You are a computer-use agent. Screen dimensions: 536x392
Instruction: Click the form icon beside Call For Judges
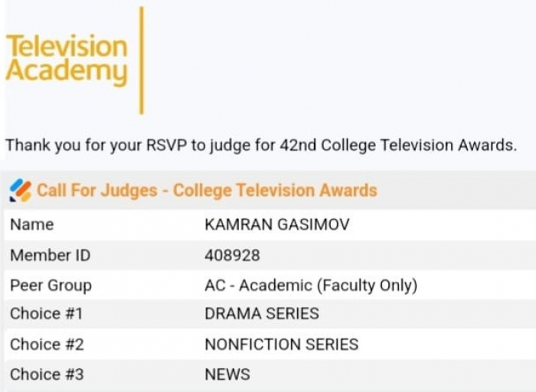[x=21, y=191]
